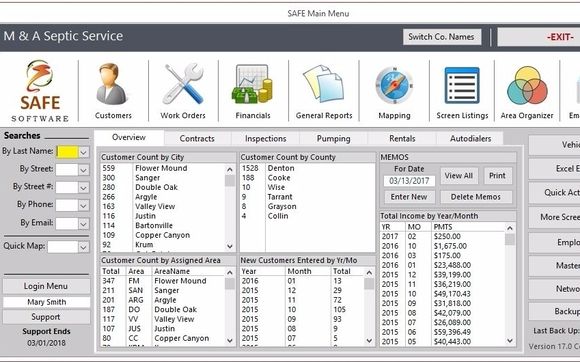580x362 pixels.
Task: Select the $250.00 income row for 2017
Action: 443,237
